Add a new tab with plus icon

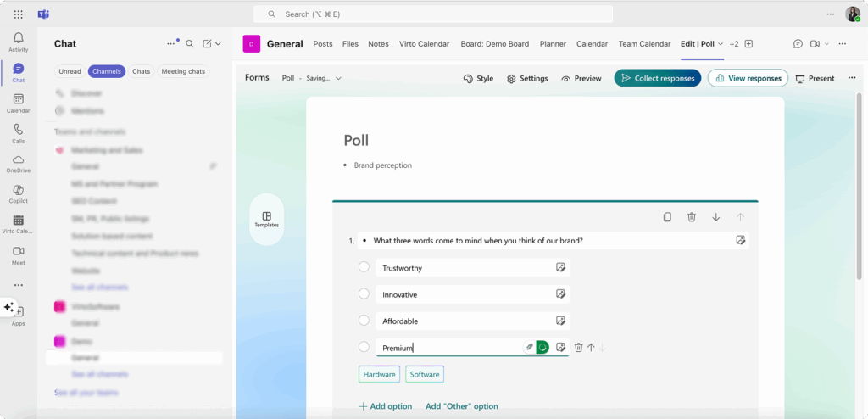[x=748, y=44]
